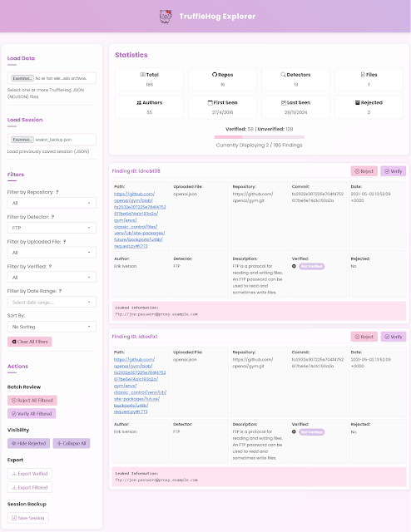Click the Select date range input field
The height and width of the screenshot is (532, 411).
coord(52,302)
